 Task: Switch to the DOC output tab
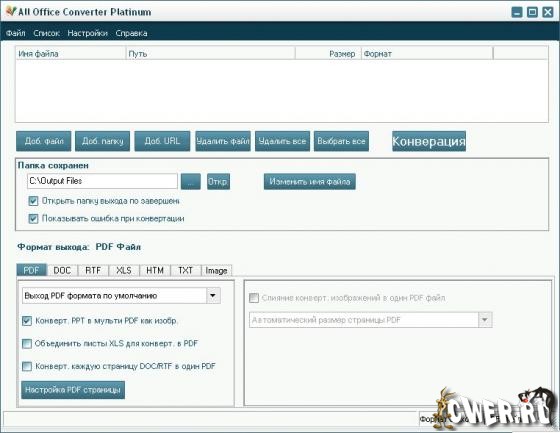pos(62,270)
